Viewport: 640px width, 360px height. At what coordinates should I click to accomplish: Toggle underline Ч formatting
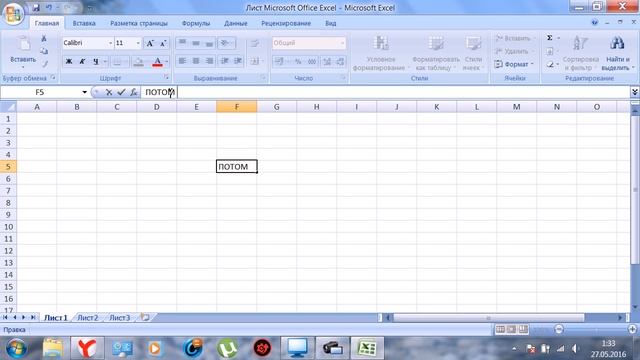pos(95,62)
